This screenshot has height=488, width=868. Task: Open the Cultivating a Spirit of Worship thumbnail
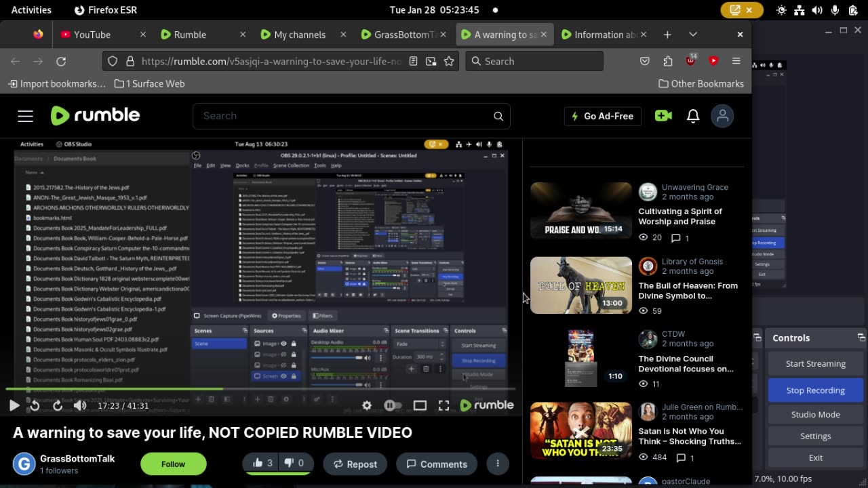tap(581, 210)
